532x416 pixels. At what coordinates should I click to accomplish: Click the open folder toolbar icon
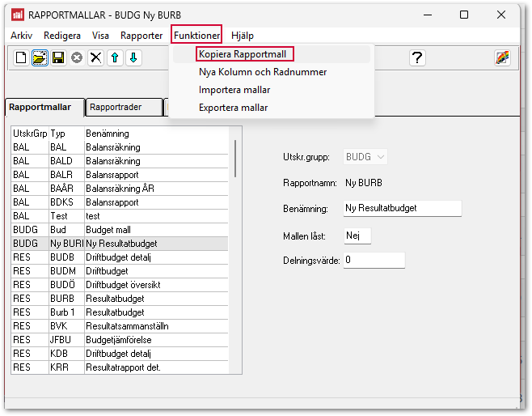[x=40, y=57]
